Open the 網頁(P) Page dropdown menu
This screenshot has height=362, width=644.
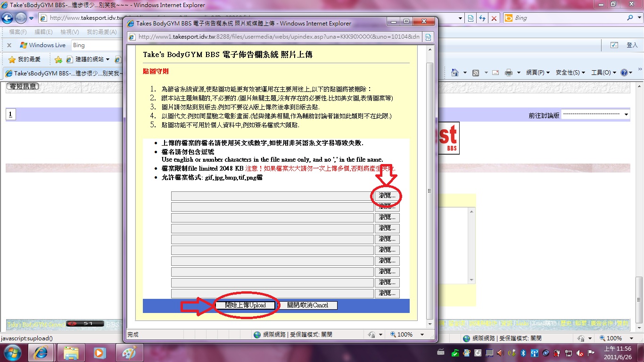click(x=537, y=73)
